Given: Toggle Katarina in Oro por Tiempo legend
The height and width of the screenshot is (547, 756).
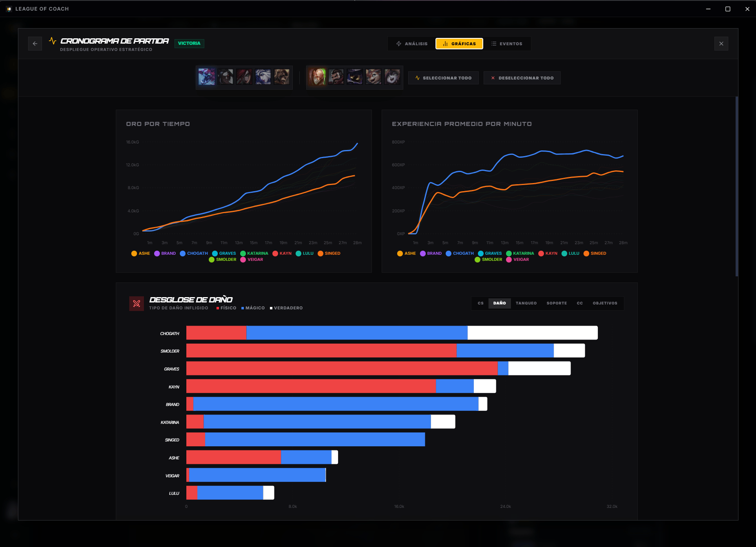Looking at the screenshot, I should pos(254,254).
